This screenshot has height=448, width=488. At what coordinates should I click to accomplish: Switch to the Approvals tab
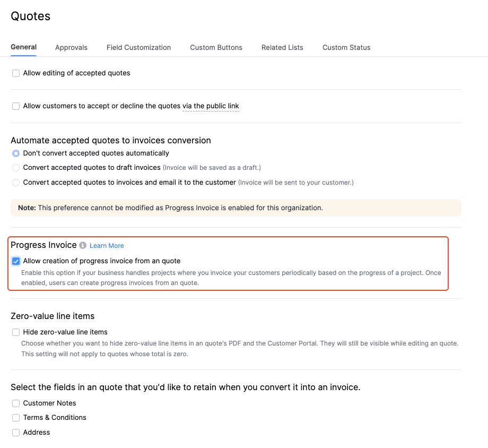(x=71, y=47)
